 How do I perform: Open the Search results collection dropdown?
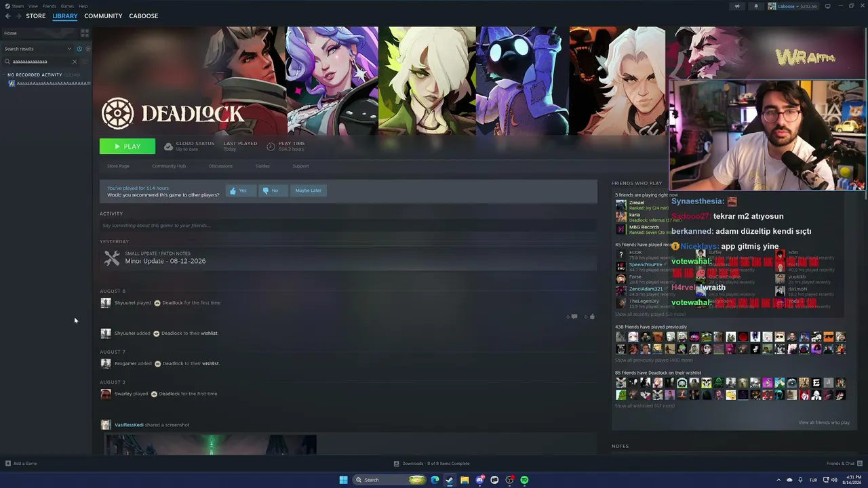point(37,49)
